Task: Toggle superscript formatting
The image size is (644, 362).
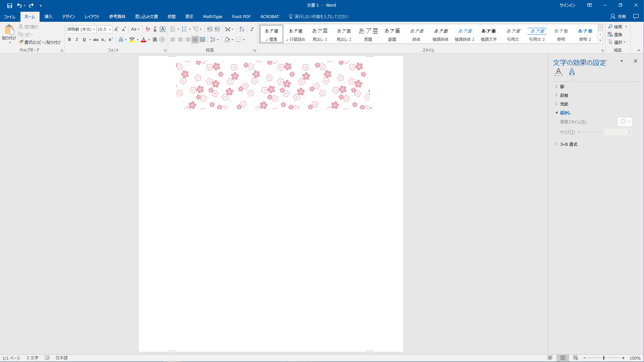Action: pyautogui.click(x=111, y=40)
